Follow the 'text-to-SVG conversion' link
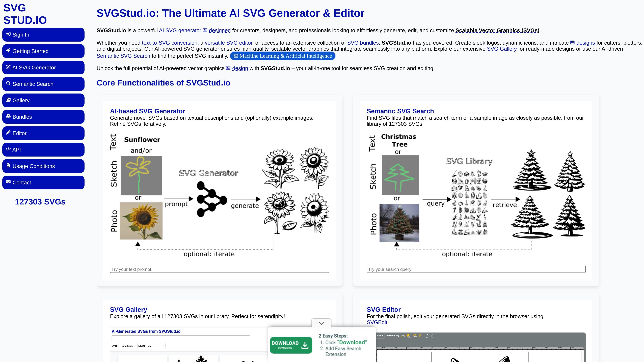The height and width of the screenshot is (362, 644). coord(170,43)
